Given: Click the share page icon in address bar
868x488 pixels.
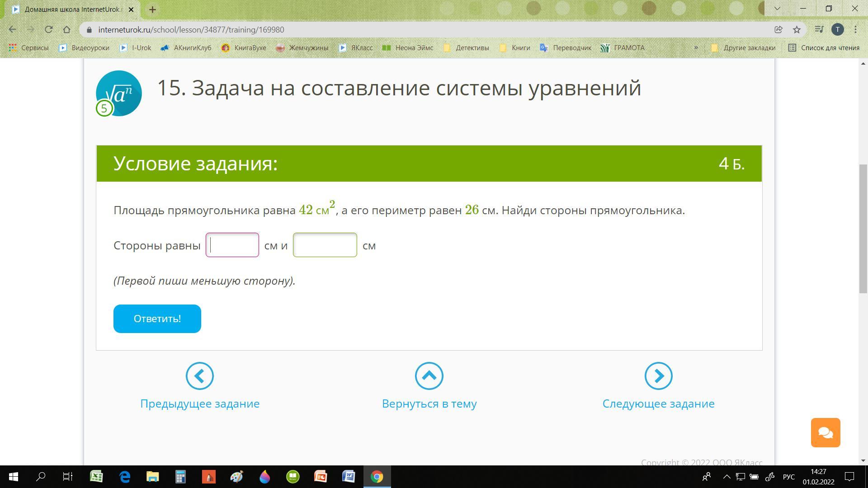Looking at the screenshot, I should click(x=778, y=30).
